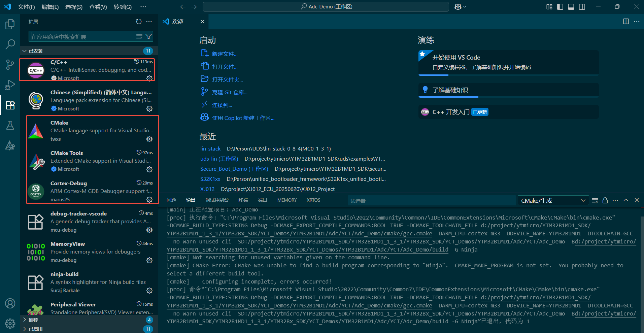Image resolution: width=644 pixels, height=333 pixels.
Task: Open the C++ 开发入门 walkthrough
Action: click(508, 112)
